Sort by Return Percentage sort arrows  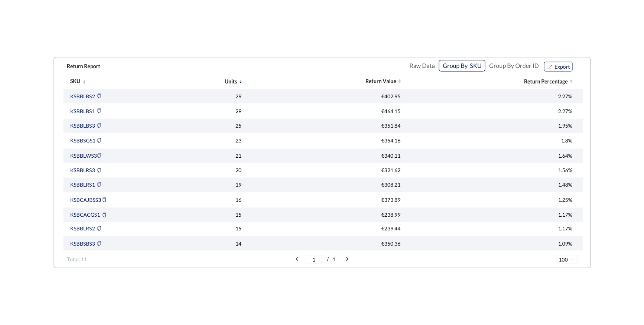[x=571, y=81]
